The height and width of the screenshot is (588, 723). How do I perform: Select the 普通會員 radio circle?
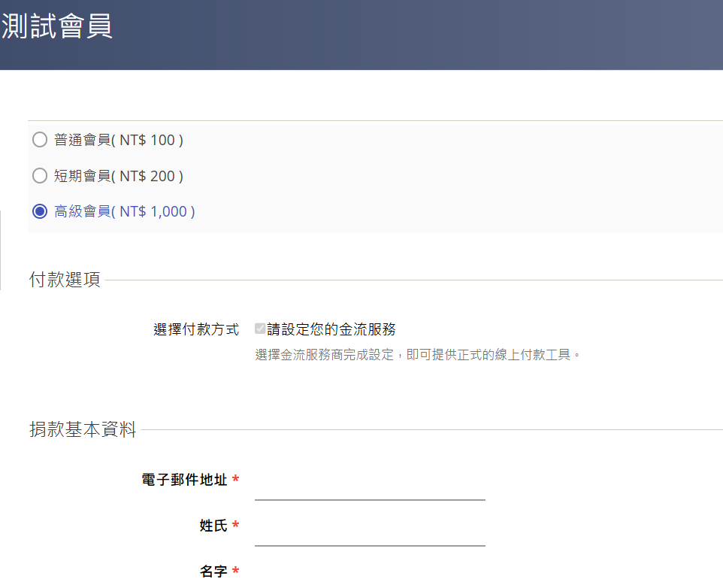coord(40,139)
